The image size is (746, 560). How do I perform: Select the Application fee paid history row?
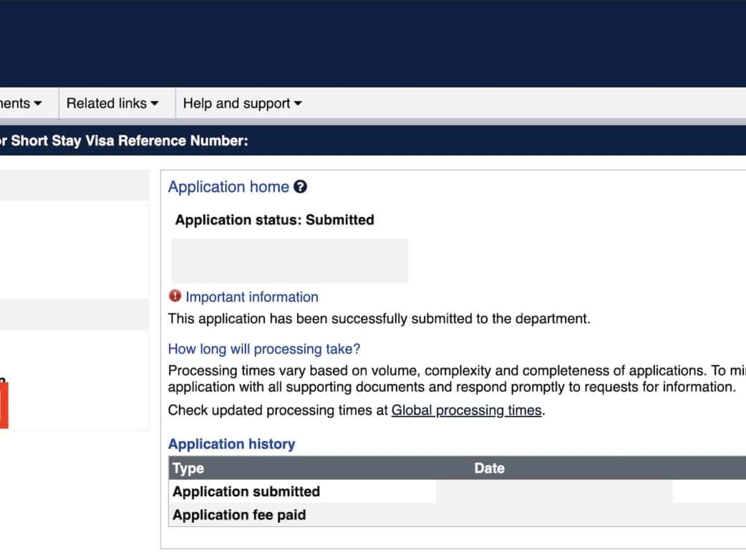coord(239,515)
